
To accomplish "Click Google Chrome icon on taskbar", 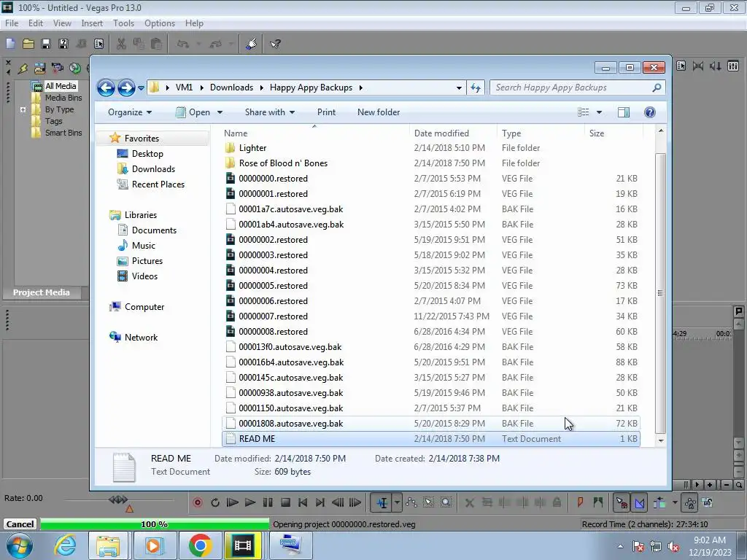I will pos(200,545).
